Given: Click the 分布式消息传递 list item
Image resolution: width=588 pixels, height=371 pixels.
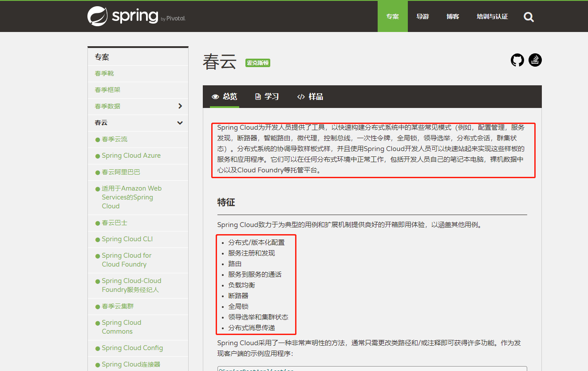Looking at the screenshot, I should [x=252, y=328].
